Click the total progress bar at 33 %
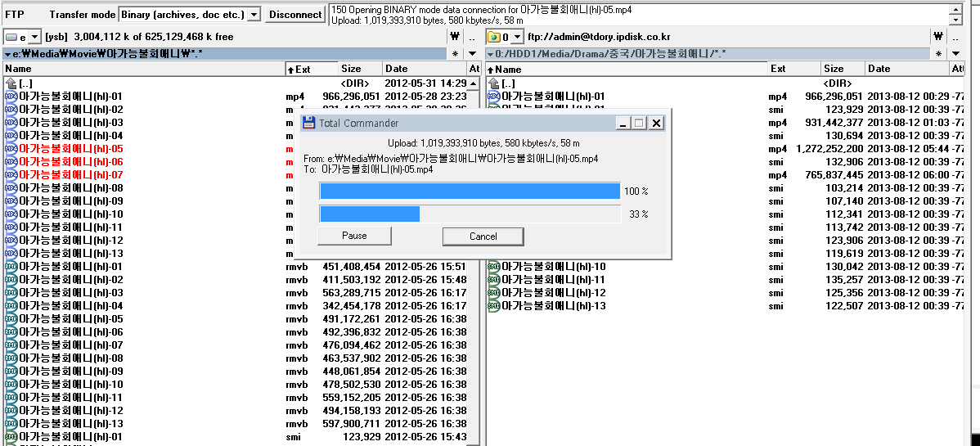This screenshot has width=980, height=446. tap(470, 214)
